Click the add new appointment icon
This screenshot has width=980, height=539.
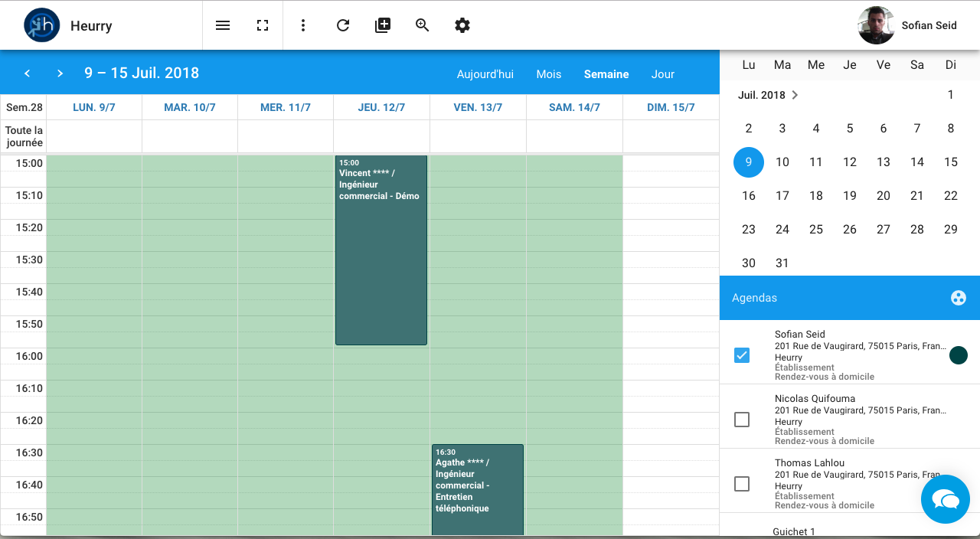(x=383, y=25)
